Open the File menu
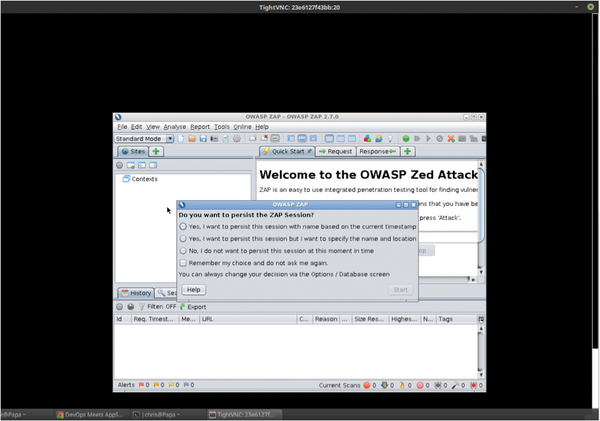Image resolution: width=600 pixels, height=421 pixels. pos(122,127)
